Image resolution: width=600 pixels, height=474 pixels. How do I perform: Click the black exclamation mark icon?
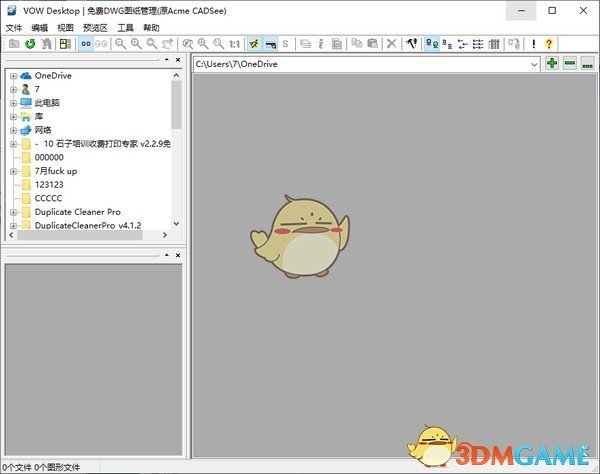tap(533, 44)
